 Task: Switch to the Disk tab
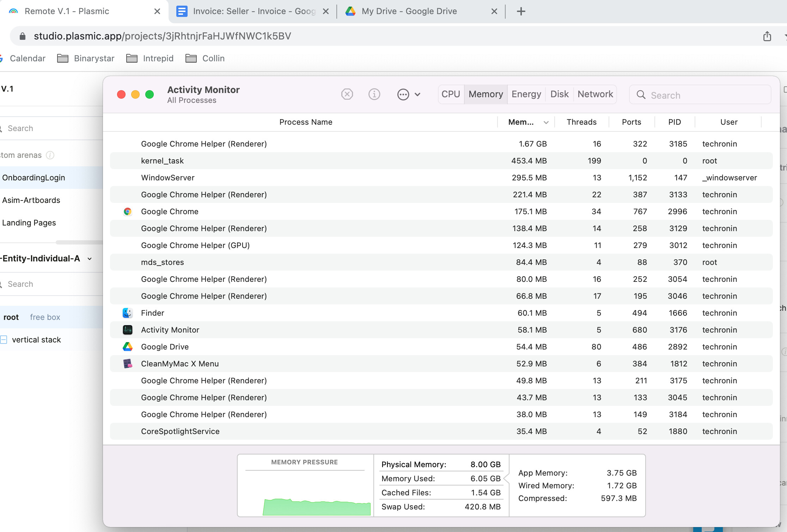(559, 94)
